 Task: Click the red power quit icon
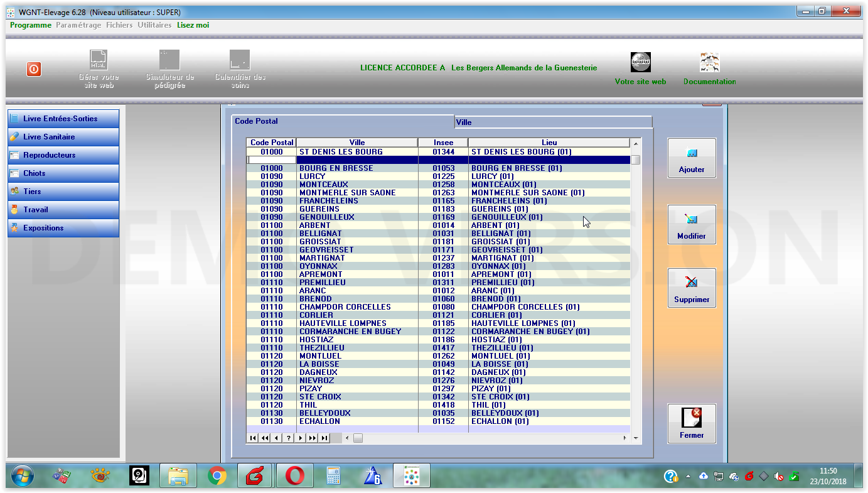[x=34, y=70]
